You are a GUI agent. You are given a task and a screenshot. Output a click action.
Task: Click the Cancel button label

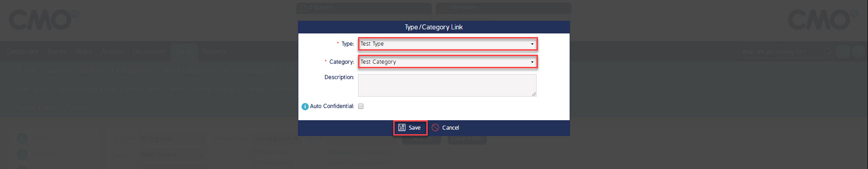(x=450, y=127)
